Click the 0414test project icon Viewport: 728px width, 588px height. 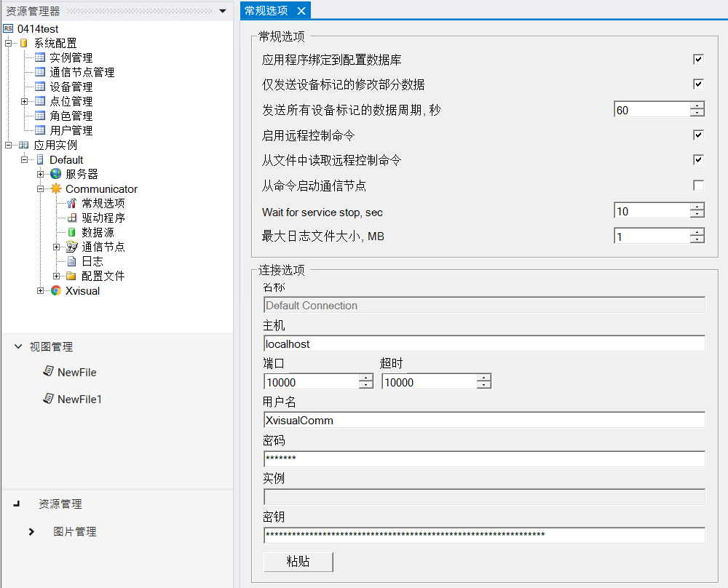click(8, 29)
